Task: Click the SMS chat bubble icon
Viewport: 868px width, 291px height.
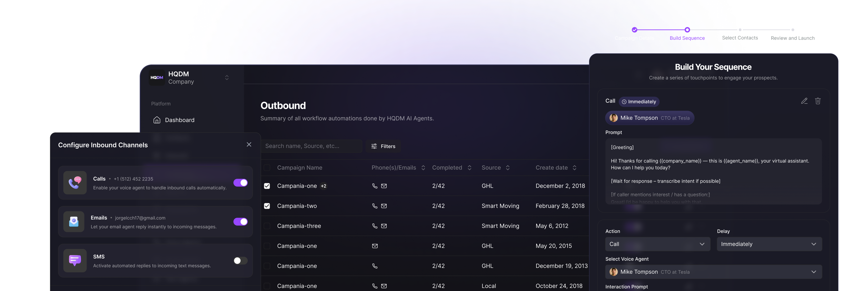Action: [x=75, y=261]
